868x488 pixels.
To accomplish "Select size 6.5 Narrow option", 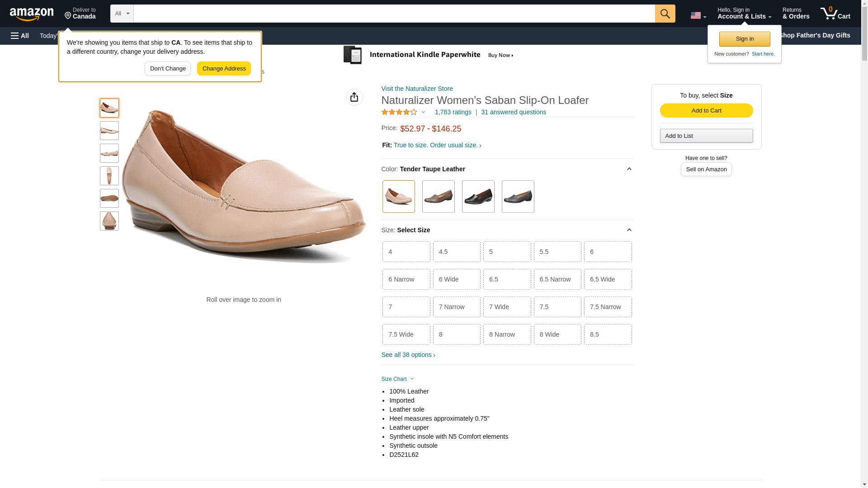I will pyautogui.click(x=557, y=279).
